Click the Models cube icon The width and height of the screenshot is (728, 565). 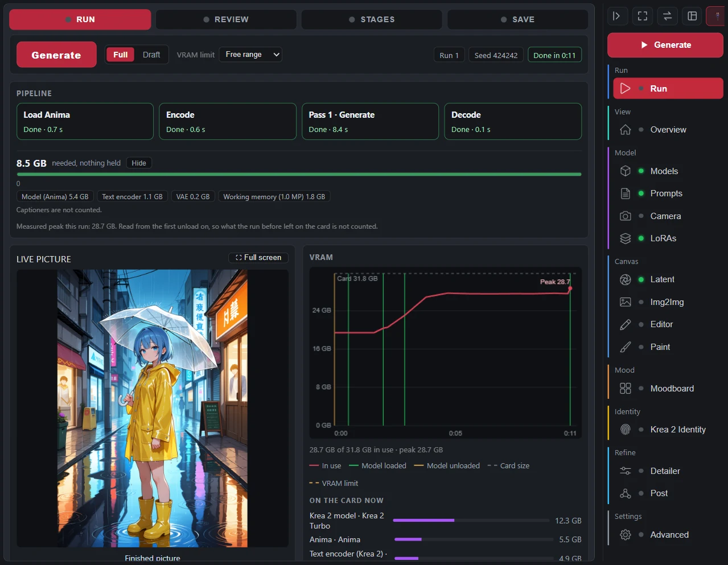click(x=625, y=171)
